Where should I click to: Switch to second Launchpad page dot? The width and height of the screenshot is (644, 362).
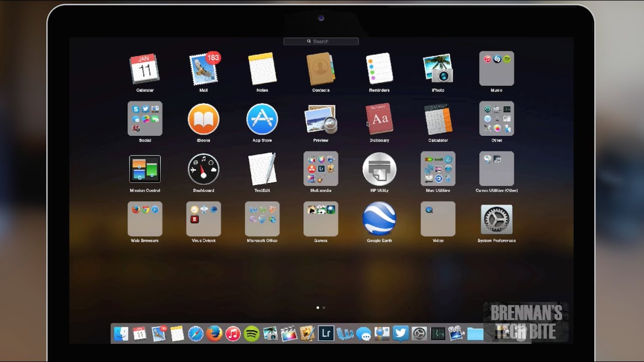coord(324,307)
